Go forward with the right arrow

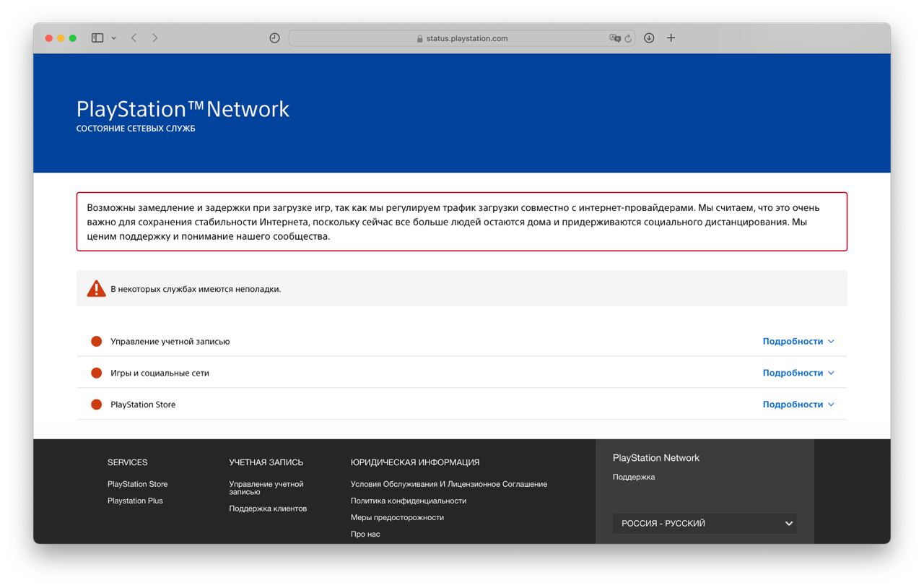154,38
